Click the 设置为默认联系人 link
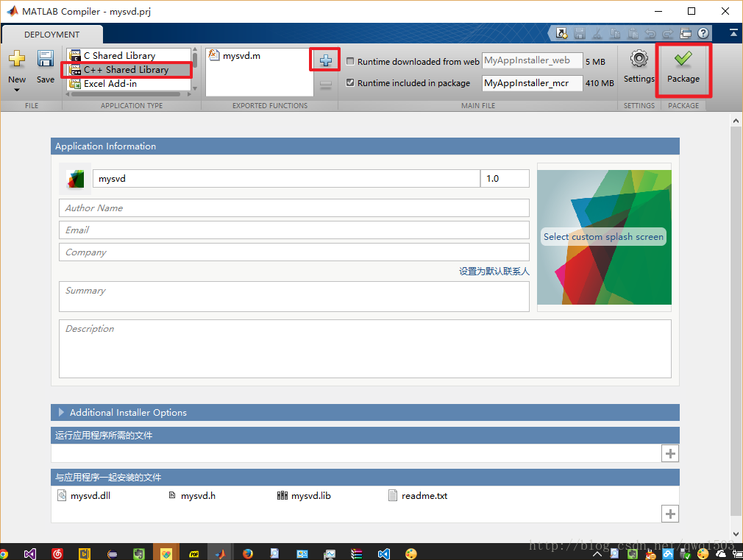 [x=494, y=272]
